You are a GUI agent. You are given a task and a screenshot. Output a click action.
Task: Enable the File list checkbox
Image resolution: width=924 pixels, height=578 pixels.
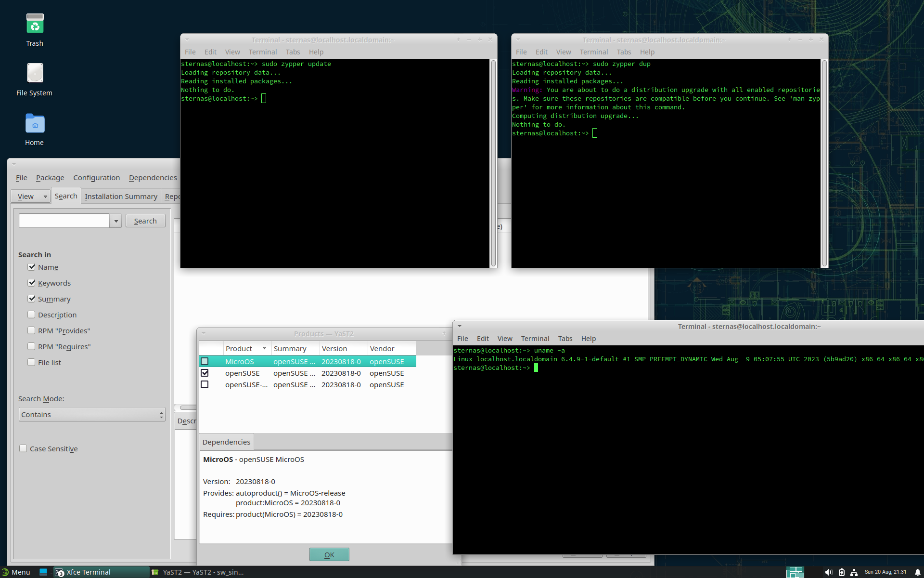pyautogui.click(x=31, y=362)
